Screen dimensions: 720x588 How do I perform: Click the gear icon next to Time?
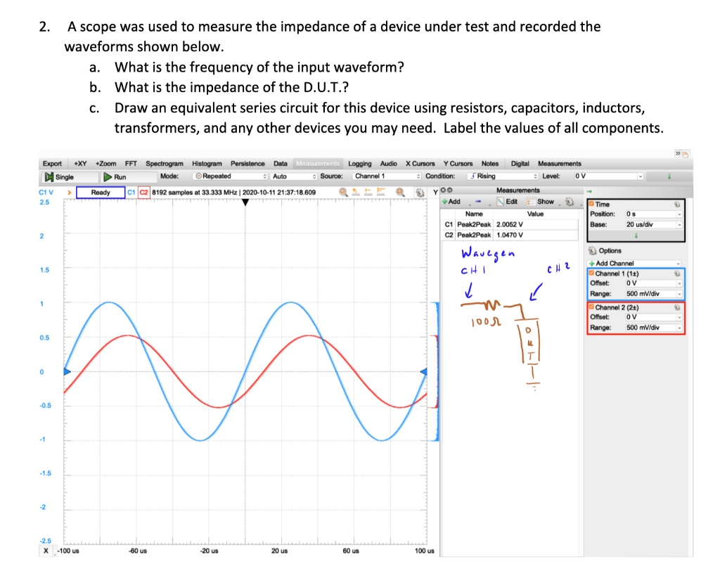pyautogui.click(x=677, y=204)
